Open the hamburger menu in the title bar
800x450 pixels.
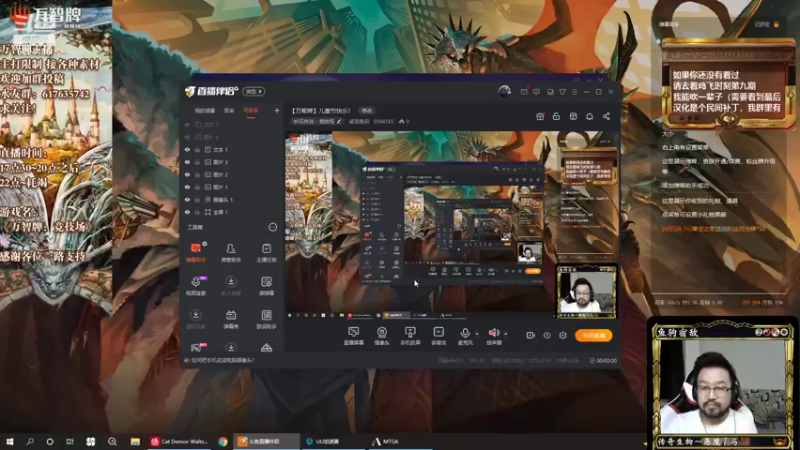pos(574,92)
